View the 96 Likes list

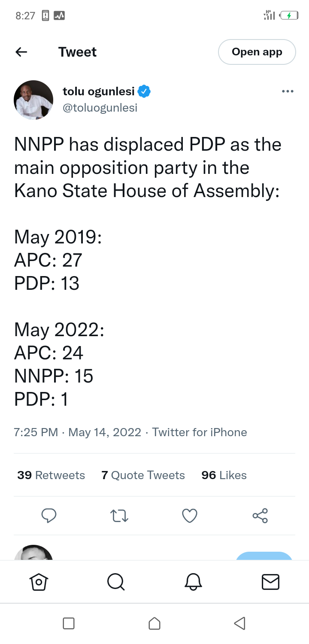pos(224,475)
